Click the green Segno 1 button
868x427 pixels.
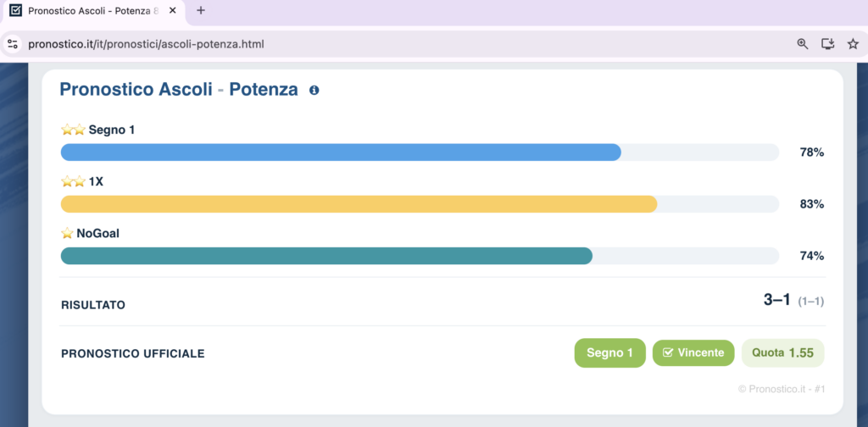pyautogui.click(x=610, y=353)
